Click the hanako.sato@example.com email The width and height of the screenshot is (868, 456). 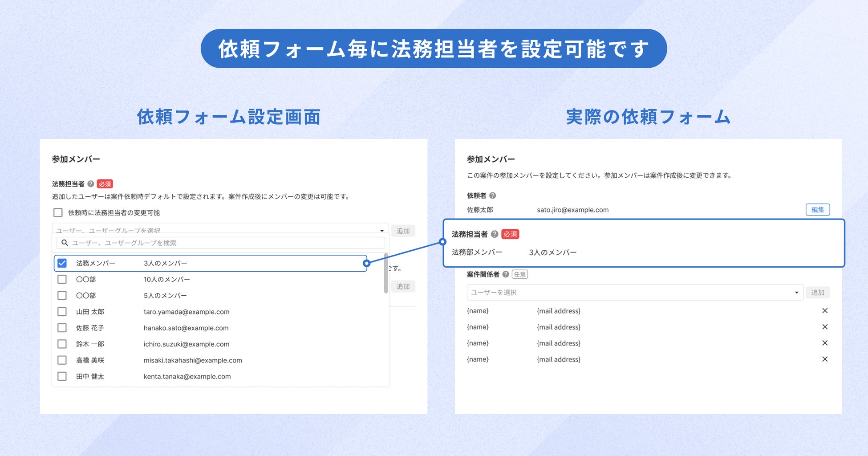(x=186, y=328)
